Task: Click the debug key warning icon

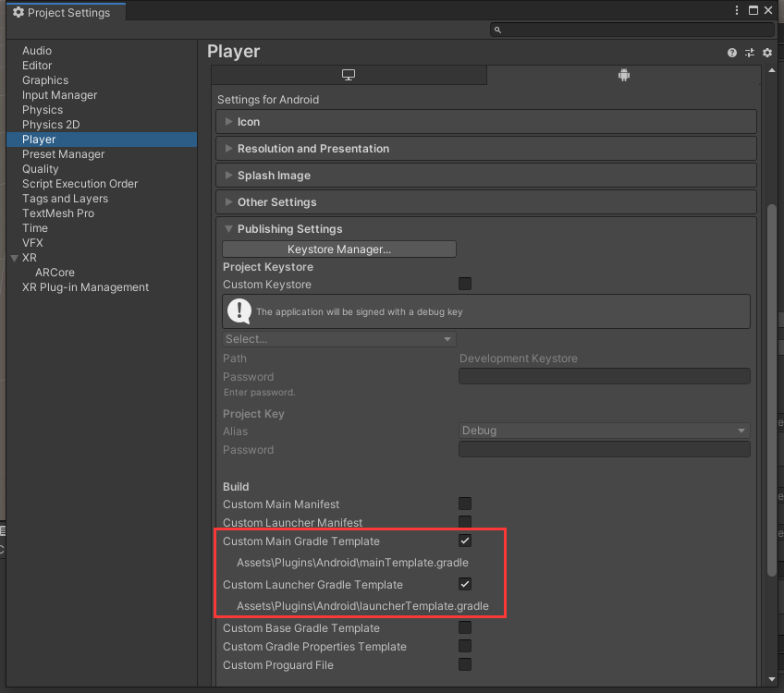Action: tap(239, 311)
